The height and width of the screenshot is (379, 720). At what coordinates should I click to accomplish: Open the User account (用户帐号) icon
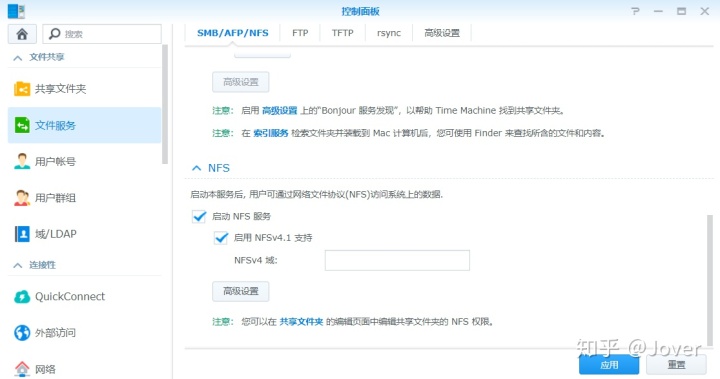click(x=22, y=161)
